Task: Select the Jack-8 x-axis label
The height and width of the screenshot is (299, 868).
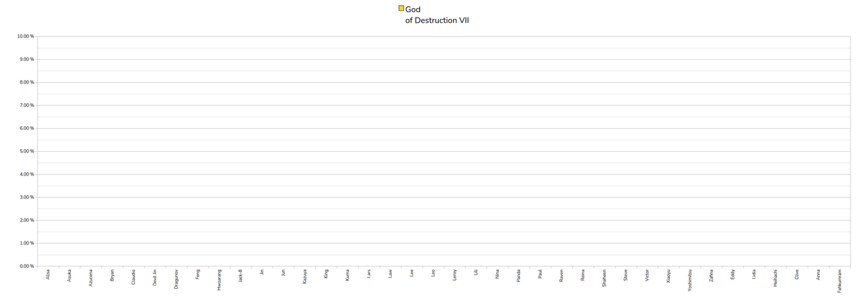Action: pyautogui.click(x=240, y=276)
